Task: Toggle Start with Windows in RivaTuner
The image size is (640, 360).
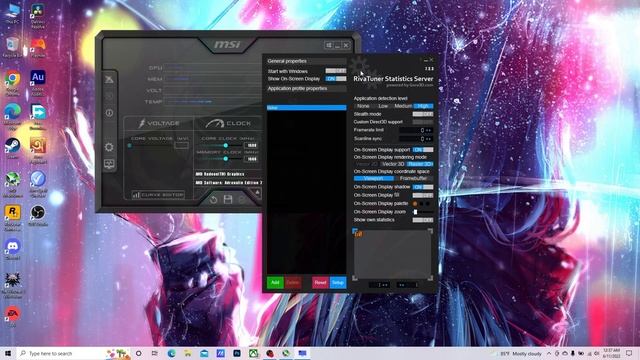Action: (x=336, y=71)
